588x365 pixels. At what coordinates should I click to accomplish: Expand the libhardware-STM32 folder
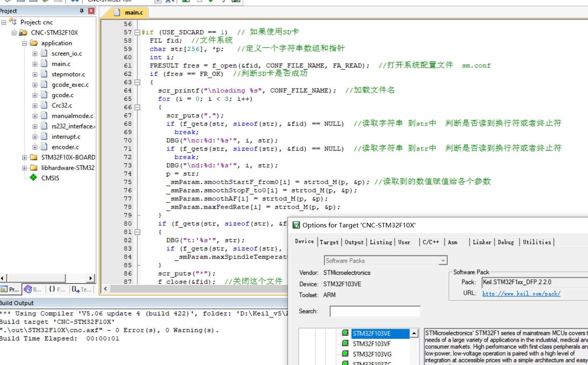pyautogui.click(x=25, y=168)
